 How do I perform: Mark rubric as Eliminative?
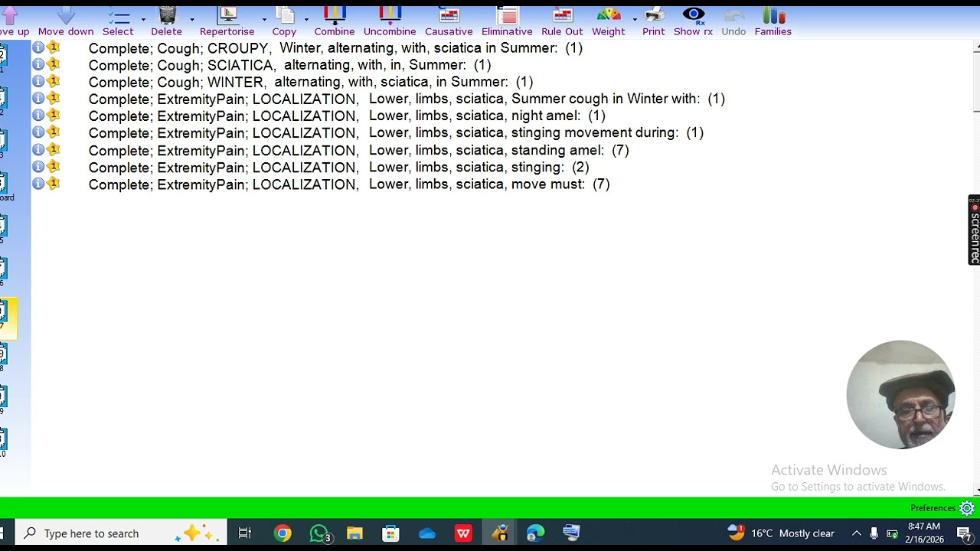[x=507, y=21]
